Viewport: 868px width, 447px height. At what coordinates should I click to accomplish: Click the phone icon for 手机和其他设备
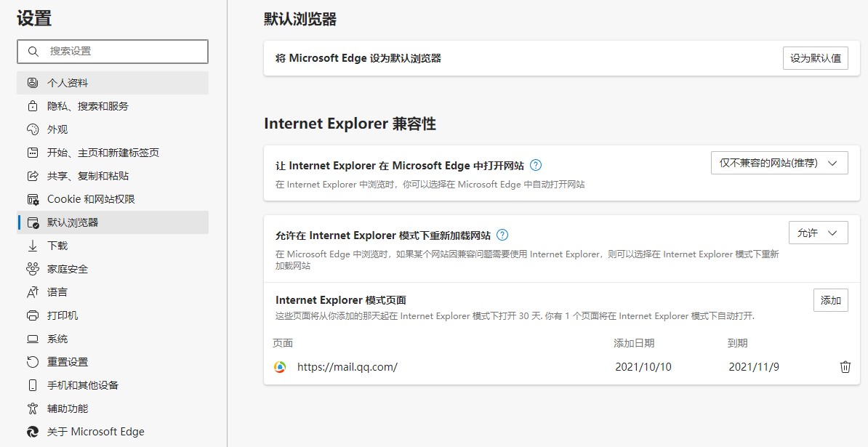coord(33,385)
